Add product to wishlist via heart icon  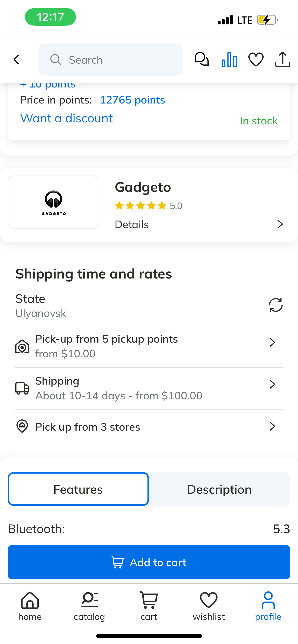(x=256, y=60)
